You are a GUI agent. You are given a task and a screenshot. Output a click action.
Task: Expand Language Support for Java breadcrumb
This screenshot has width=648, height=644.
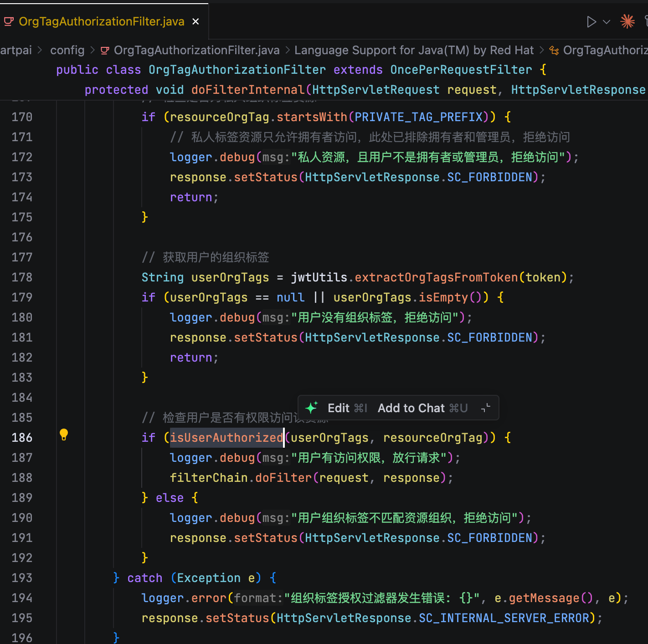click(x=413, y=50)
